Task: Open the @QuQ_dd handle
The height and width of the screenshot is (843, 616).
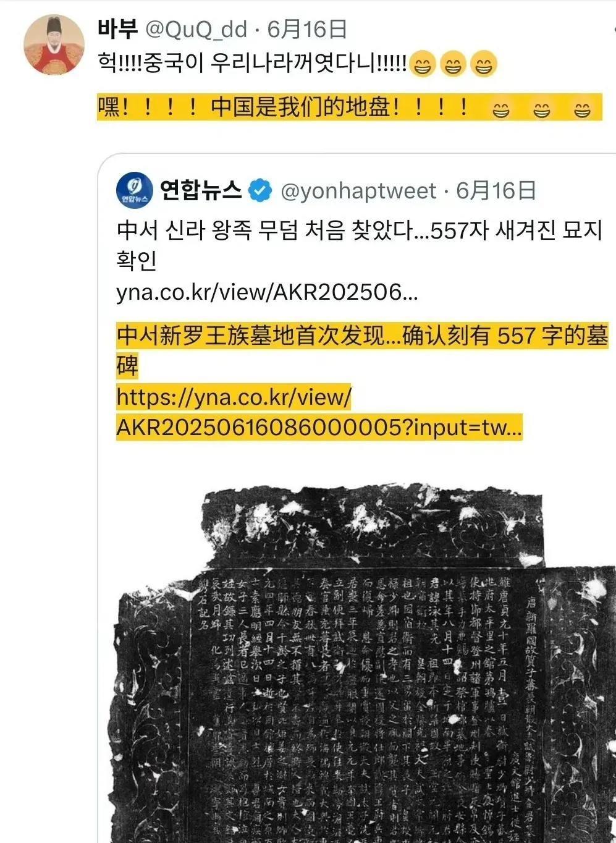Action: (x=195, y=30)
